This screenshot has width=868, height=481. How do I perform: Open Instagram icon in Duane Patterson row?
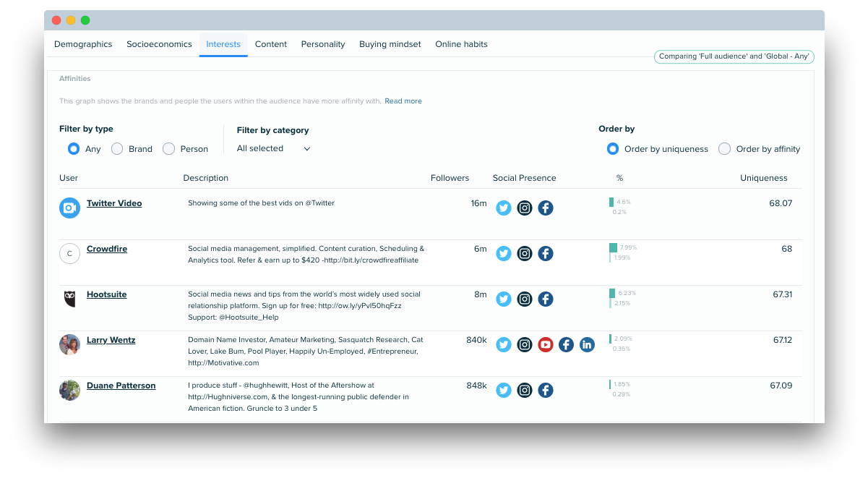pyautogui.click(x=525, y=391)
